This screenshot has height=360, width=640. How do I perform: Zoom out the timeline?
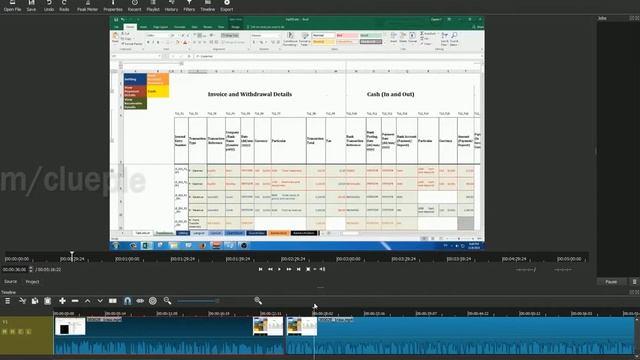(x=167, y=301)
